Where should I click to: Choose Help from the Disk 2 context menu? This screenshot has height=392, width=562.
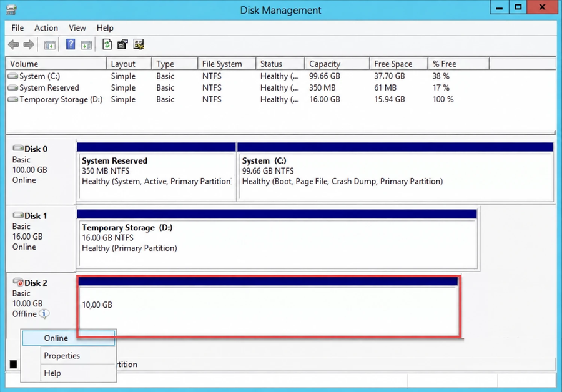[69, 373]
